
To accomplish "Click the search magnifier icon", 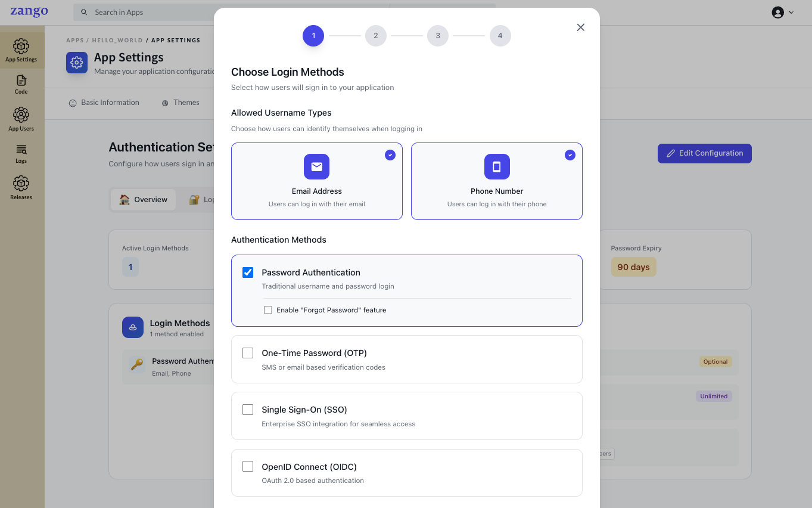I will pyautogui.click(x=85, y=13).
